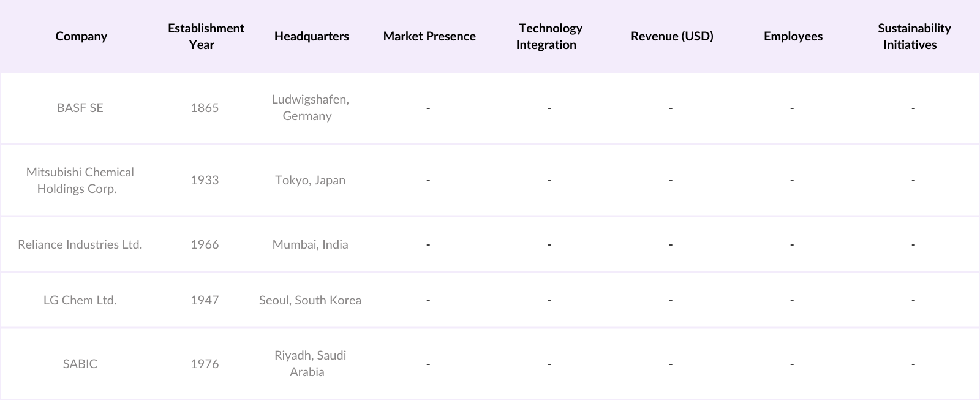The image size is (980, 400).
Task: Select the BASF SE company cell
Action: [80, 108]
